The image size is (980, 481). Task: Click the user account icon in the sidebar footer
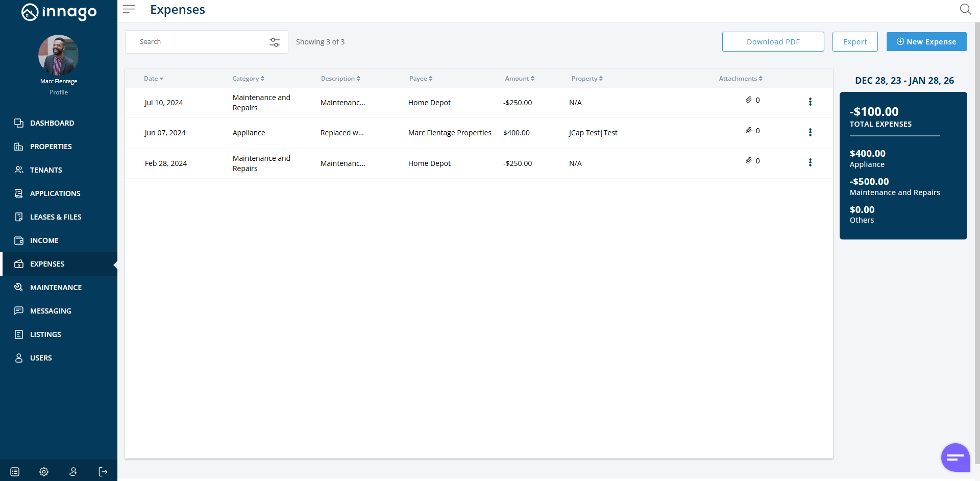pos(73,472)
